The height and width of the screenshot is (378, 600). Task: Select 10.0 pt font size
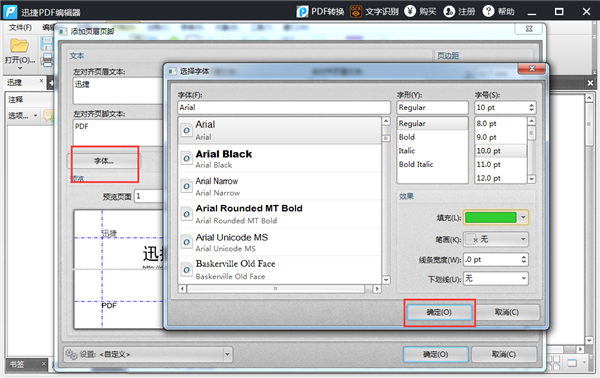501,151
